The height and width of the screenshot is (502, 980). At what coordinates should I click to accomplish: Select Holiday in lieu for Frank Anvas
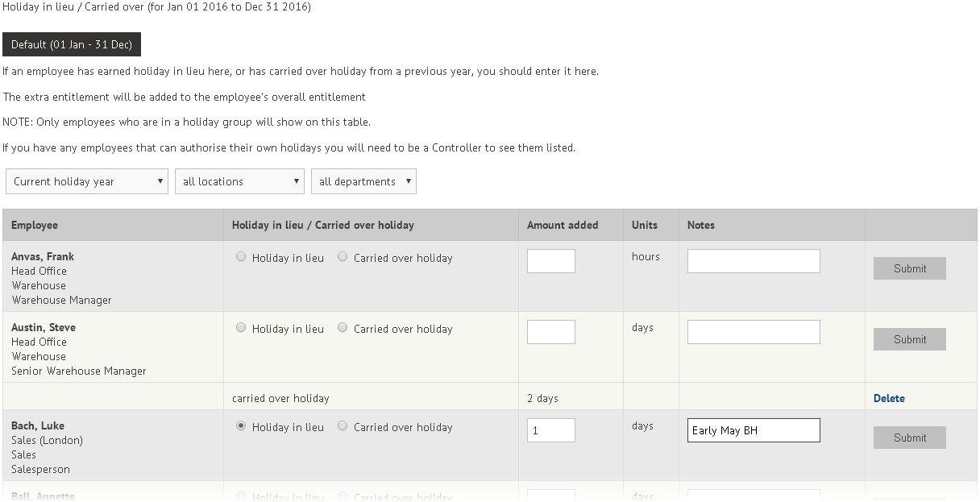241,256
